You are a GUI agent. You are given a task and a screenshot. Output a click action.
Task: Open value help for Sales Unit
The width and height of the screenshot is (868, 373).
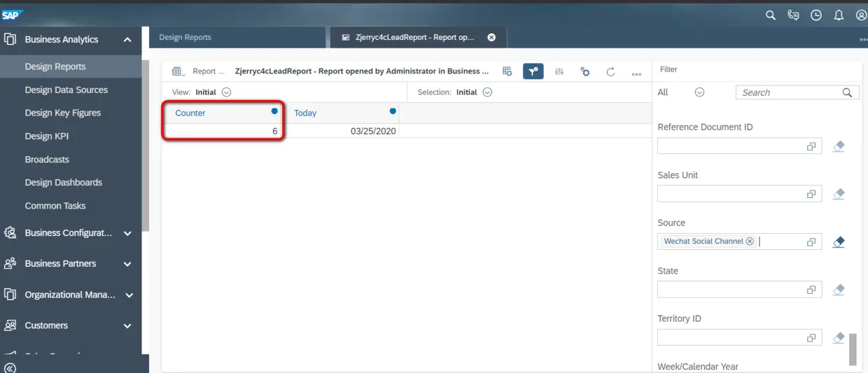tap(811, 194)
